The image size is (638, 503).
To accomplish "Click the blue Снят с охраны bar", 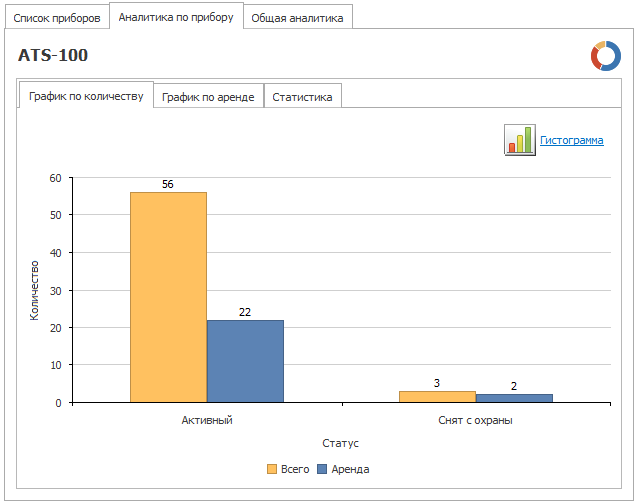I will coord(514,398).
